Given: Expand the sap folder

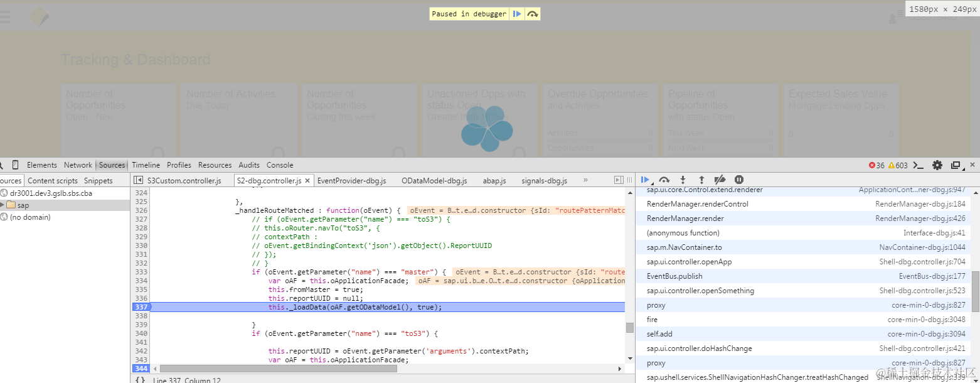Looking at the screenshot, I should [x=3, y=205].
